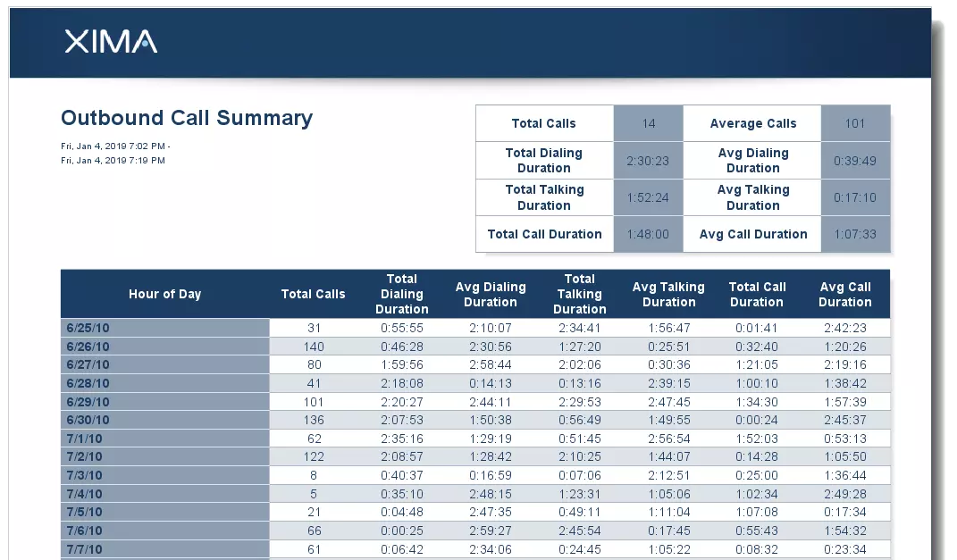Click total dialing duration 2:35:16
957x560 pixels.
(x=401, y=439)
